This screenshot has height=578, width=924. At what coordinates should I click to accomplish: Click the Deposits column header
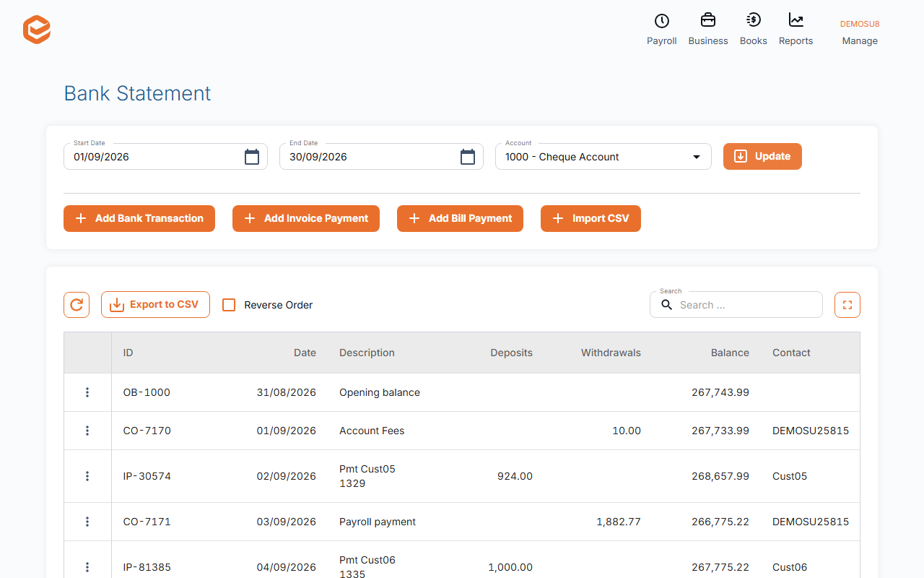511,353
